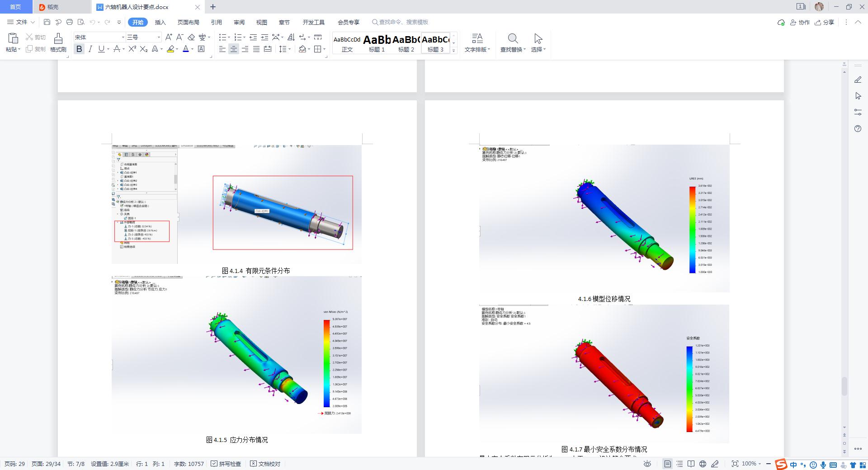Toggle Italic formatting
This screenshot has width=868, height=470.
coord(90,49)
